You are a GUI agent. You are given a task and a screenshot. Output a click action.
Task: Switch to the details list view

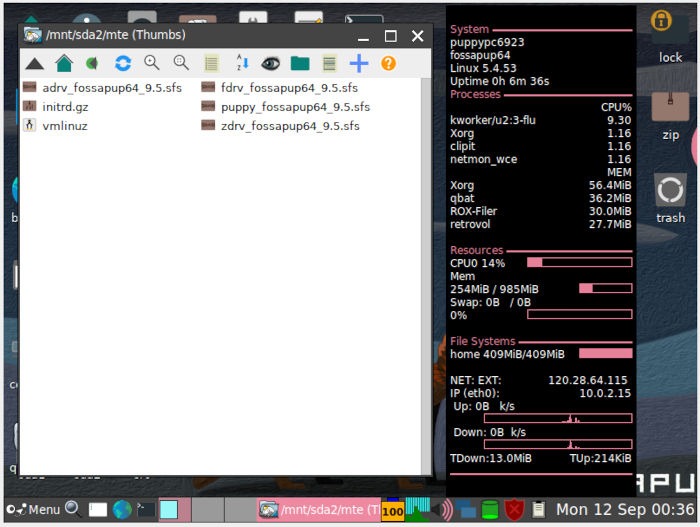click(x=211, y=63)
